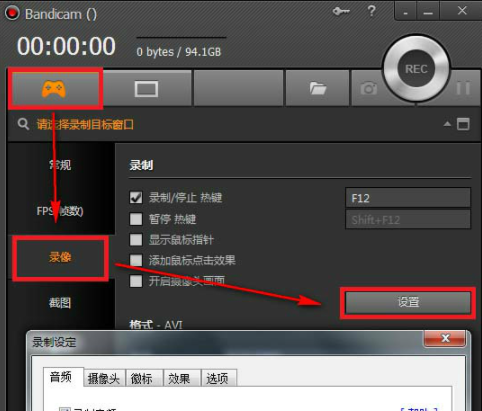Enable the 添加鼠标点击效果 checkbox
Screen dimensions: 482x411
tap(136, 260)
